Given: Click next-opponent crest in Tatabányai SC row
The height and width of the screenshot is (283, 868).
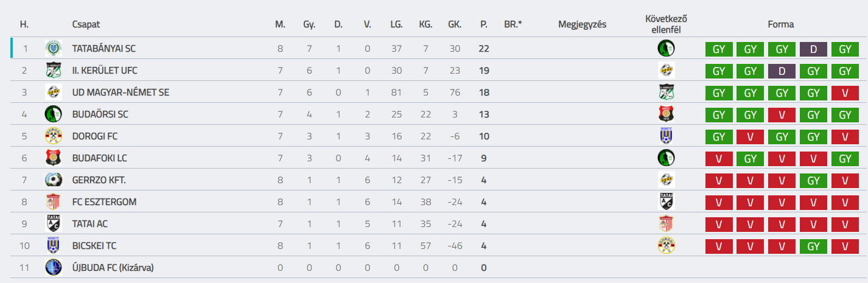Looking at the screenshot, I should pos(667,49).
